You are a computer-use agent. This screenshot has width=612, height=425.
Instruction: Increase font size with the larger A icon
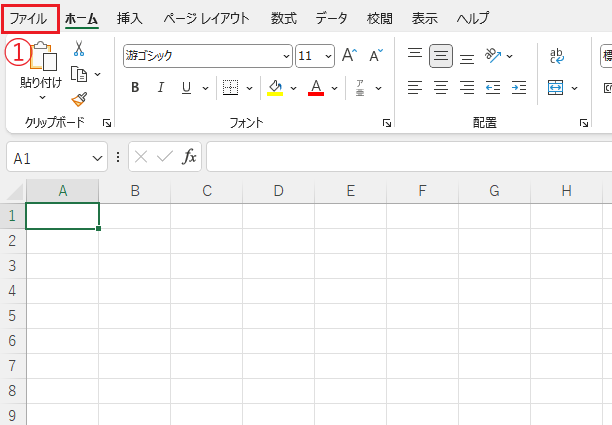tap(349, 55)
